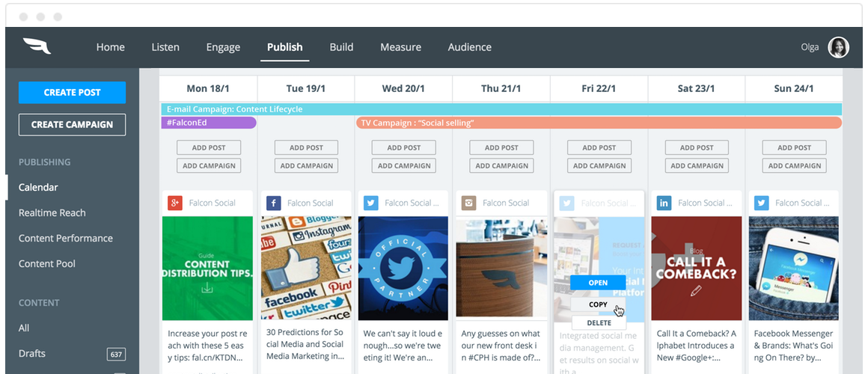Add campaign on Tue 19/1
868x374 pixels.
(306, 165)
